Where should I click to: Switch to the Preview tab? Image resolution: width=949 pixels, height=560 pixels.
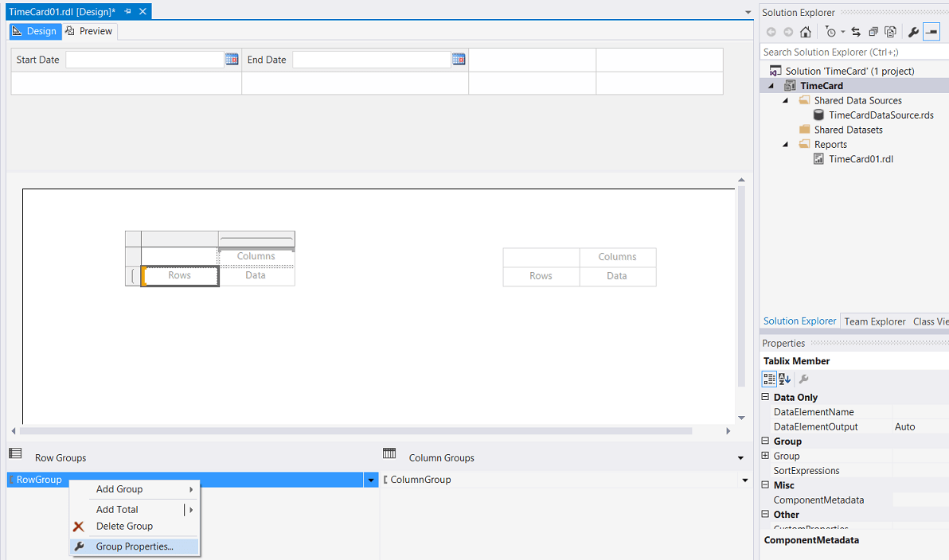click(x=89, y=30)
